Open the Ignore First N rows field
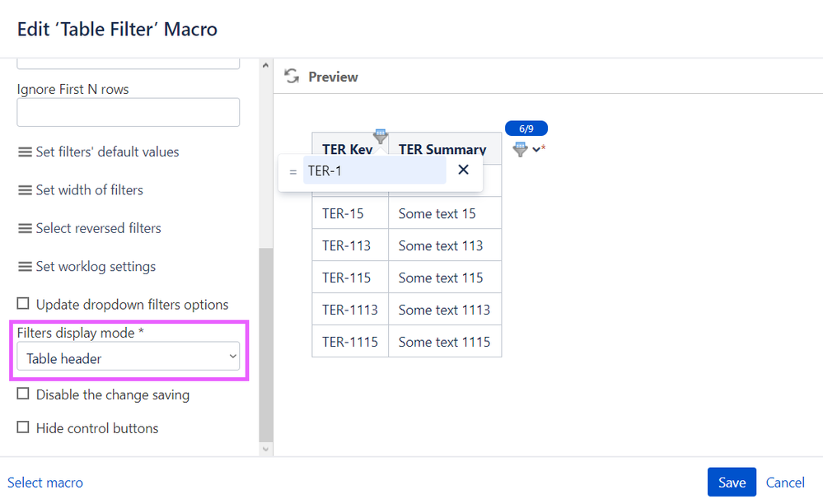This screenshot has width=823, height=504. coord(128,112)
